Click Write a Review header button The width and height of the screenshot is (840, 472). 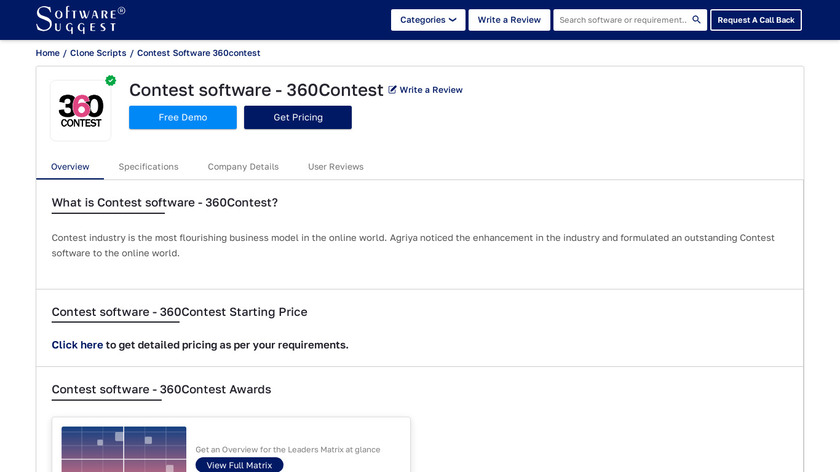click(x=509, y=20)
